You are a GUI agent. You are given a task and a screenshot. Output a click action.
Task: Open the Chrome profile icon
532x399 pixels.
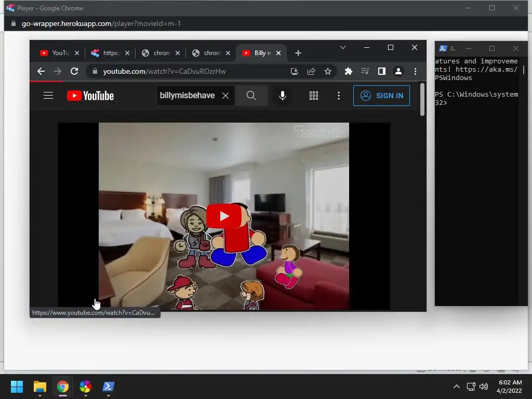click(398, 71)
